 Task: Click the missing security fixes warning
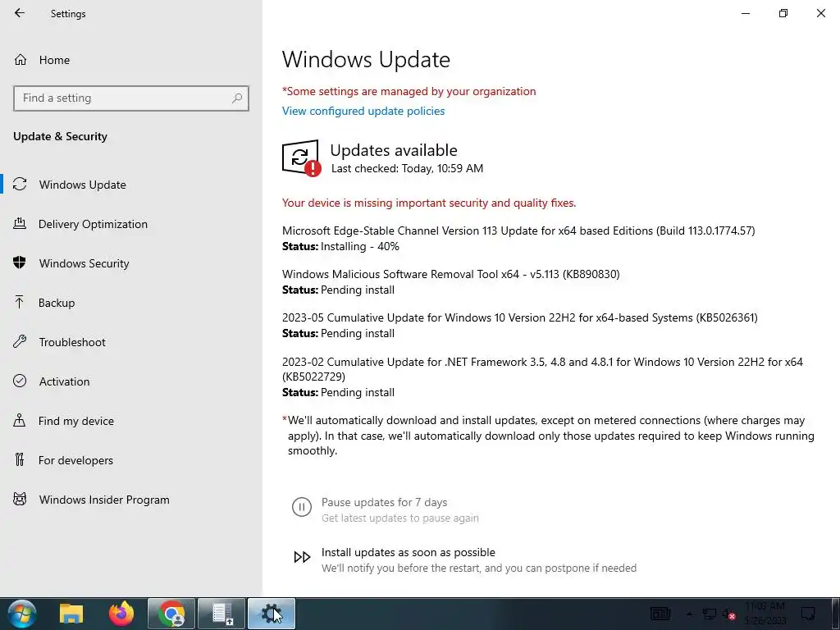(x=429, y=203)
